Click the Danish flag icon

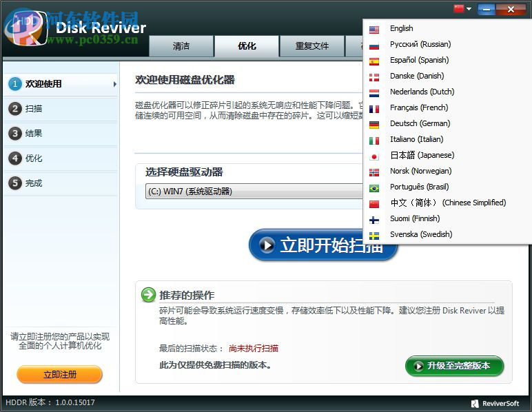(x=374, y=77)
